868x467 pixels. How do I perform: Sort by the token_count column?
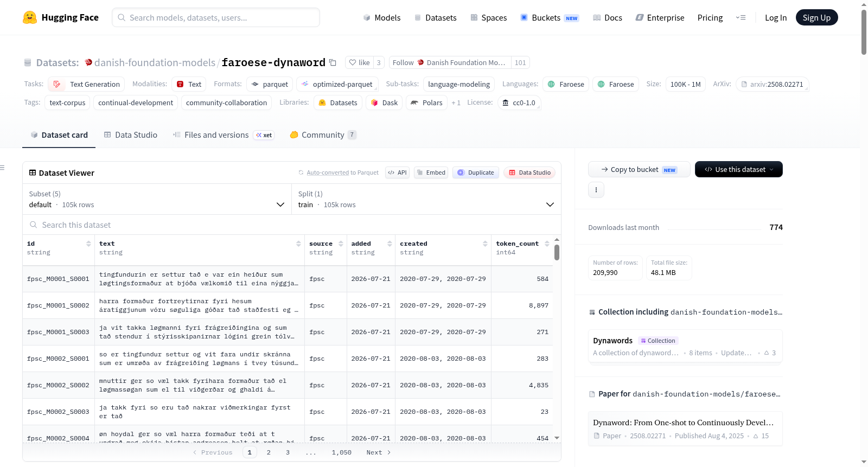(x=547, y=244)
